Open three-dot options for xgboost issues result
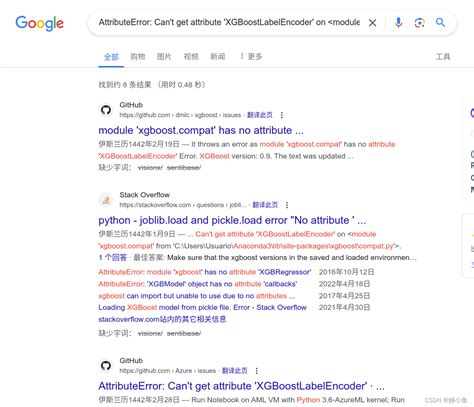The image size is (474, 407). (x=282, y=115)
